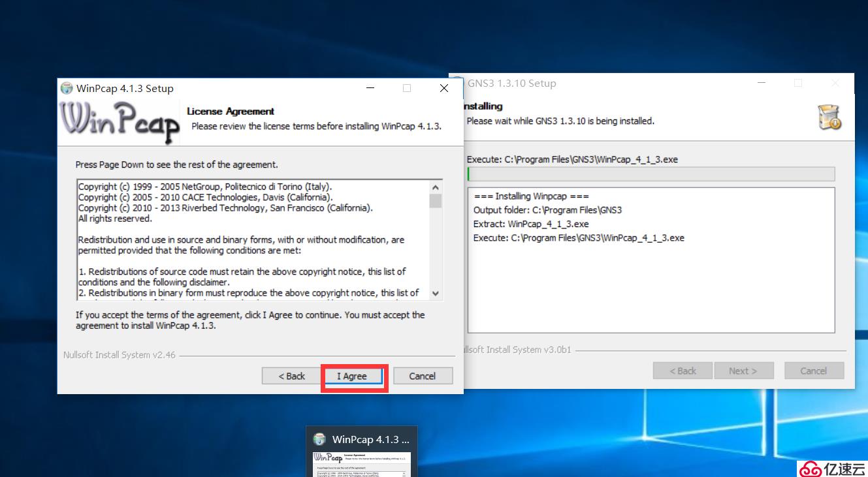The height and width of the screenshot is (477, 868).
Task: Click 'Copyright (c) 2005 - 2010 CACE Technologies' line
Action: pyautogui.click(x=205, y=197)
